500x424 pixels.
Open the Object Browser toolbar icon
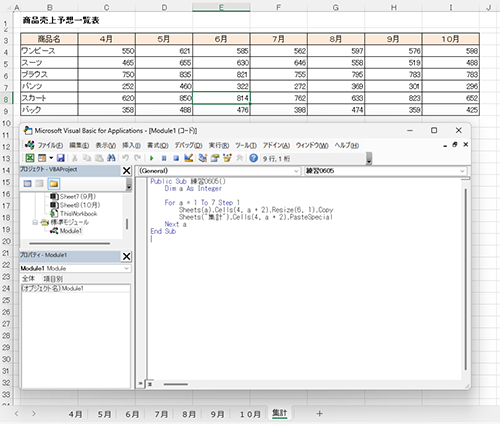227,158
